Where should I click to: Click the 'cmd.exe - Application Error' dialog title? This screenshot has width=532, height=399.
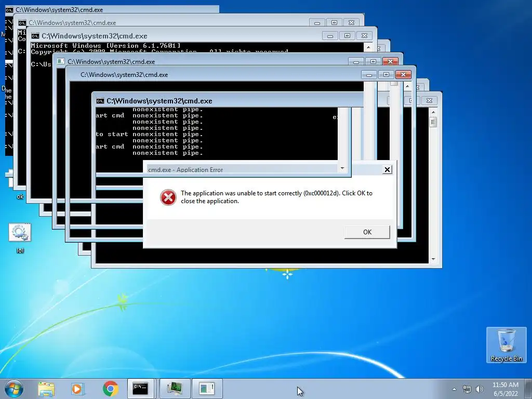point(185,170)
